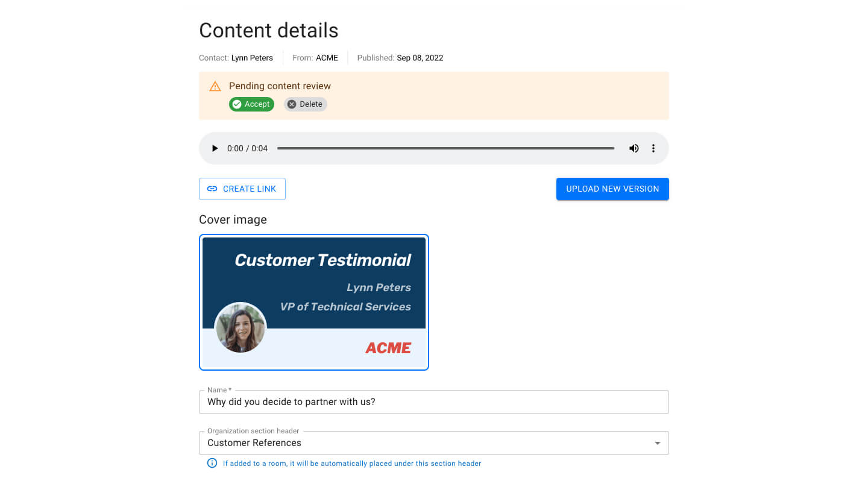Screen dimensions: 868x487
Task: Open the Organization section header dropdown
Action: (656, 442)
